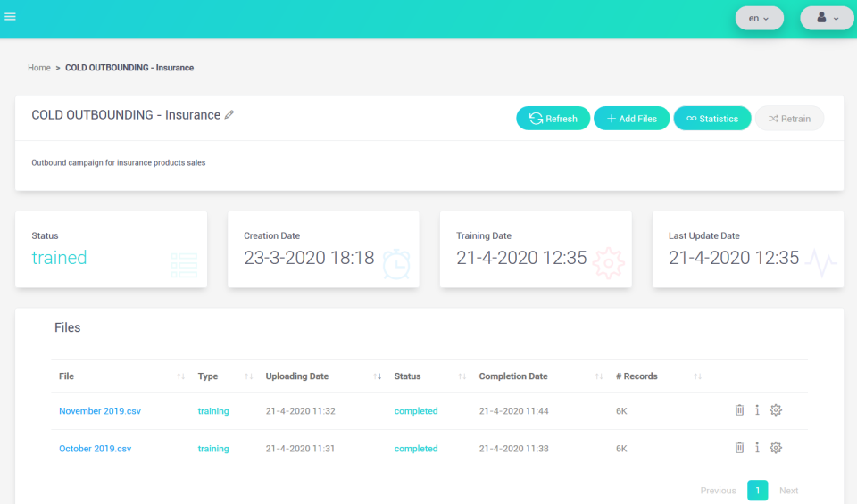857x504 pixels.
Task: Click the Last Update Date card value
Action: point(734,257)
